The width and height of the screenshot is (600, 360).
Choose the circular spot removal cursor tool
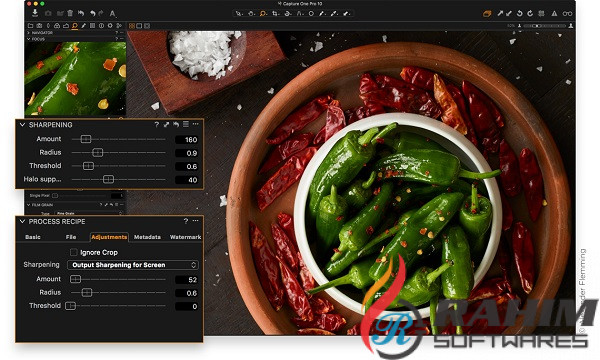click(311, 13)
